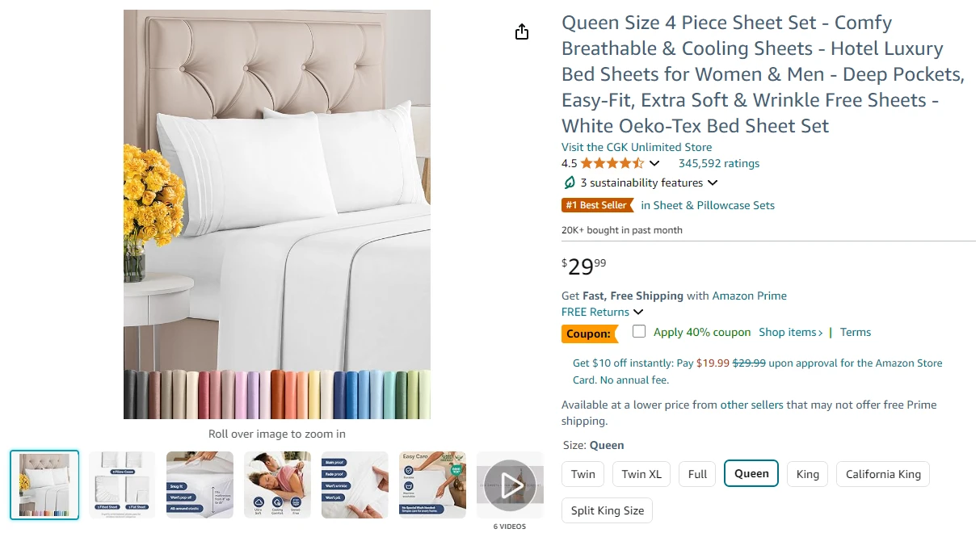Click the #1 Best Seller badge
Viewport: 980px width, 533px height.
[x=597, y=205]
